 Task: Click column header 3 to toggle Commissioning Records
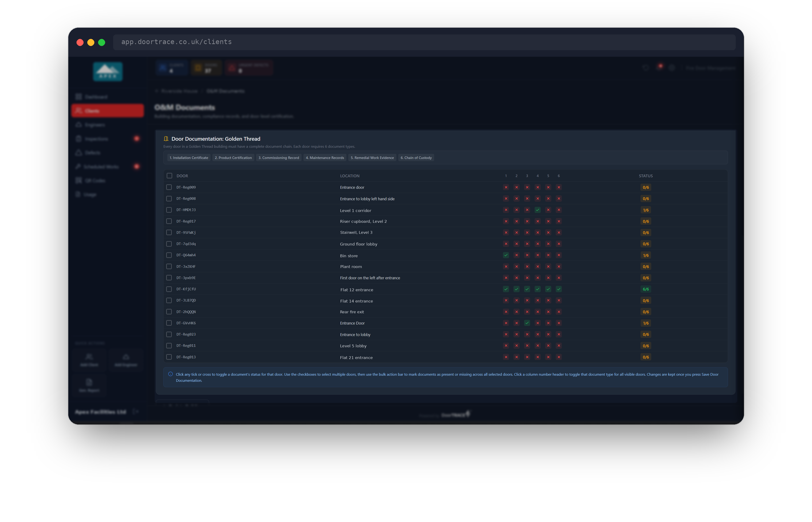pos(527,176)
